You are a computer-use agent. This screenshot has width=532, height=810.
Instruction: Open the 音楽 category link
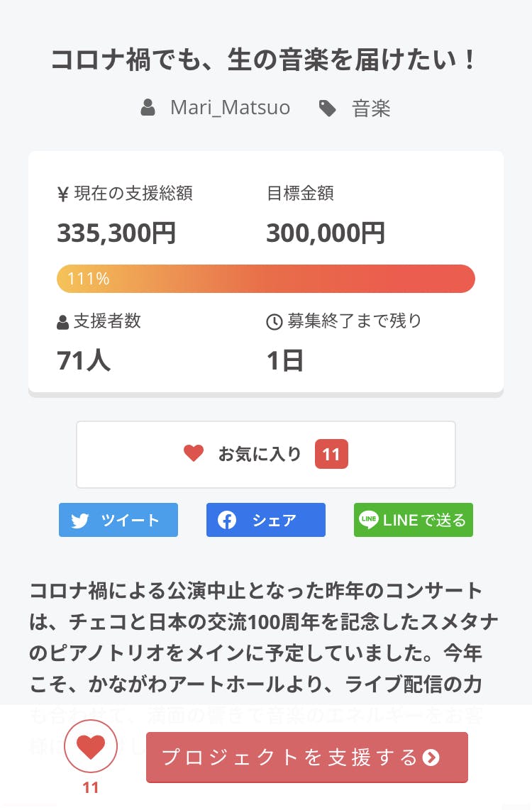(371, 109)
